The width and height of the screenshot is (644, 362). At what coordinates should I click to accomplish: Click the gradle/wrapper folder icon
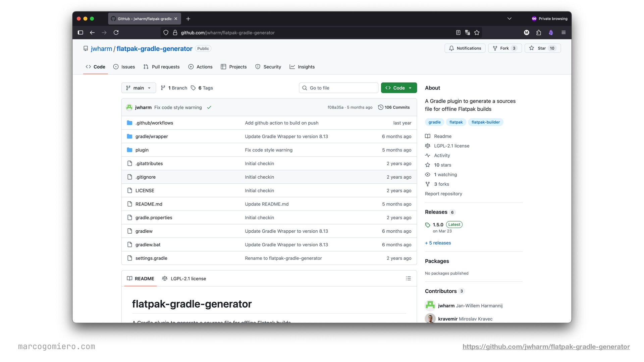[129, 136]
